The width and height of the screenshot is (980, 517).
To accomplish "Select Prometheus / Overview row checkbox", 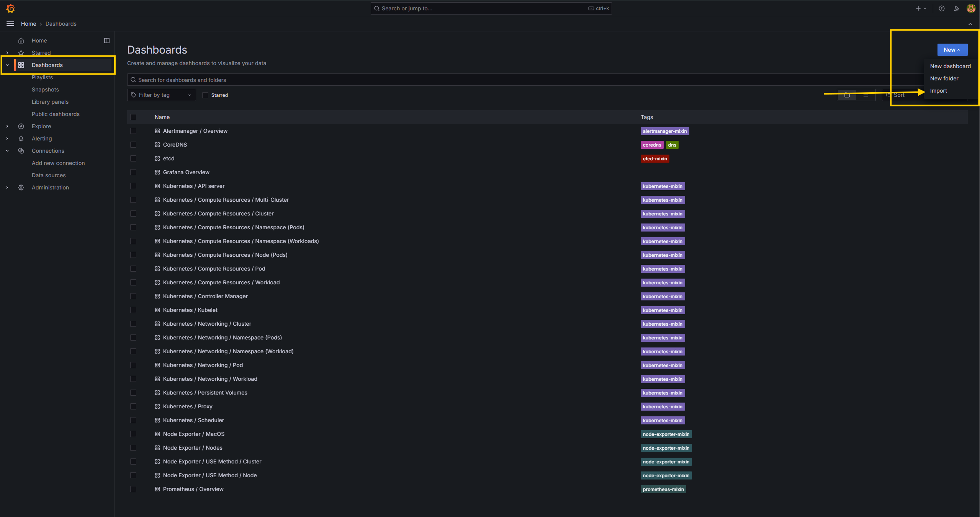I will 133,489.
